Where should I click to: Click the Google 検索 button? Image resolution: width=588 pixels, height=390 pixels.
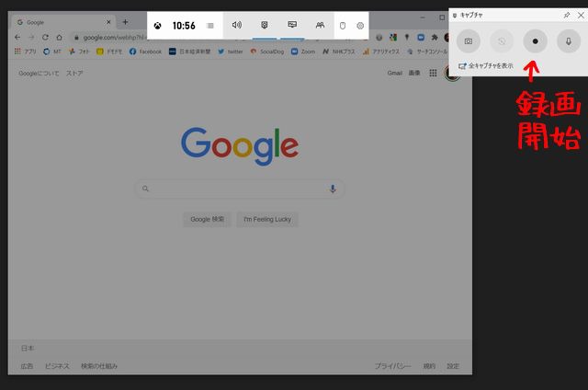[207, 219]
